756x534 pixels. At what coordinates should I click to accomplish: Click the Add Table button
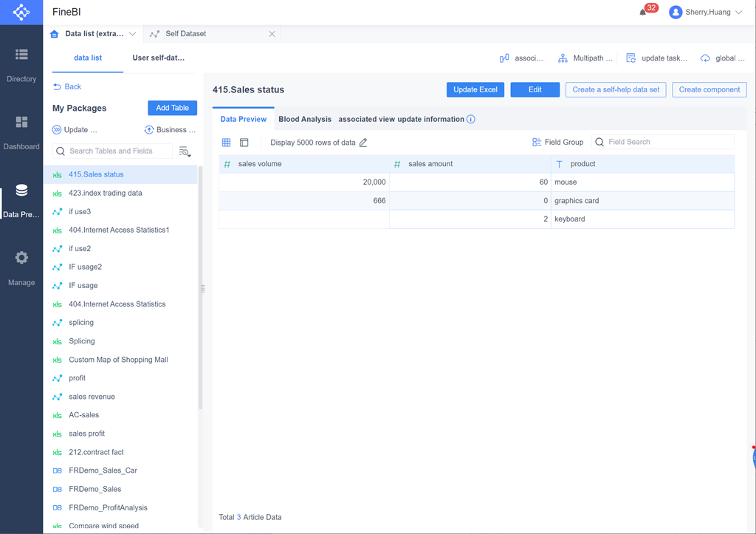pyautogui.click(x=172, y=108)
